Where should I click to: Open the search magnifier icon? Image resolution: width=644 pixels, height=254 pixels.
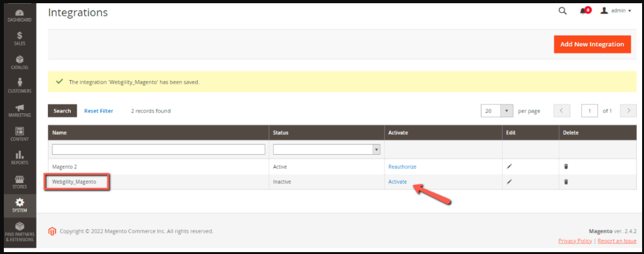pyautogui.click(x=562, y=11)
